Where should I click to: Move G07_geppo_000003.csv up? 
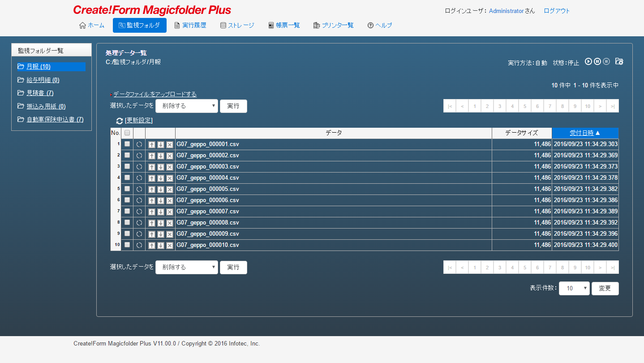152,167
